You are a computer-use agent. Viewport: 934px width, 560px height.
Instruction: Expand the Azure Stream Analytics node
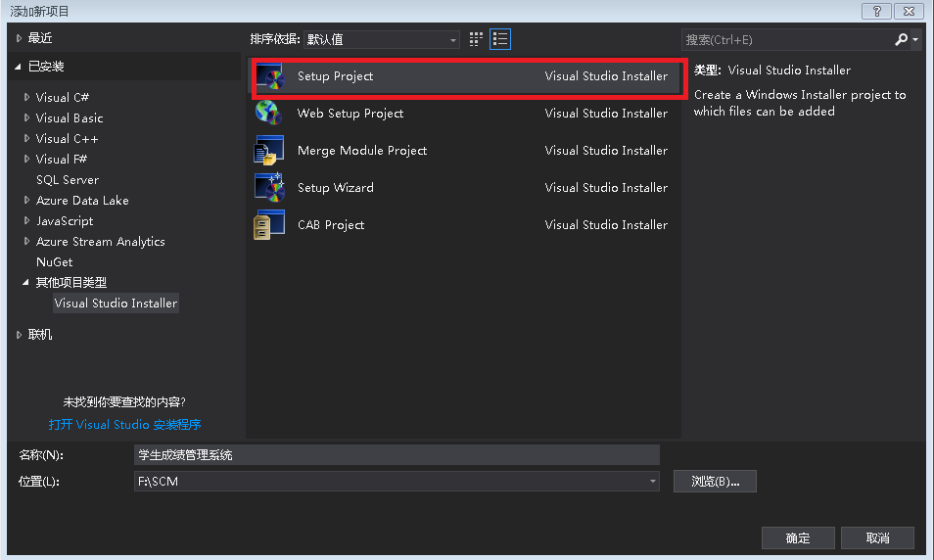point(26,241)
